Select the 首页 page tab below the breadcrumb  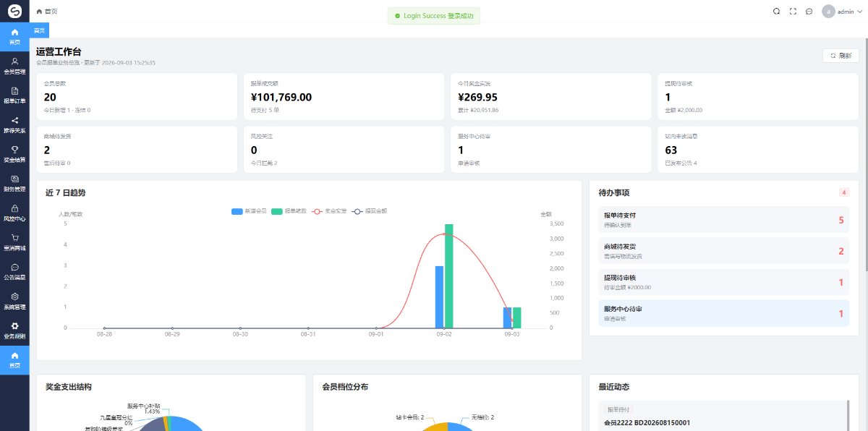(40, 30)
